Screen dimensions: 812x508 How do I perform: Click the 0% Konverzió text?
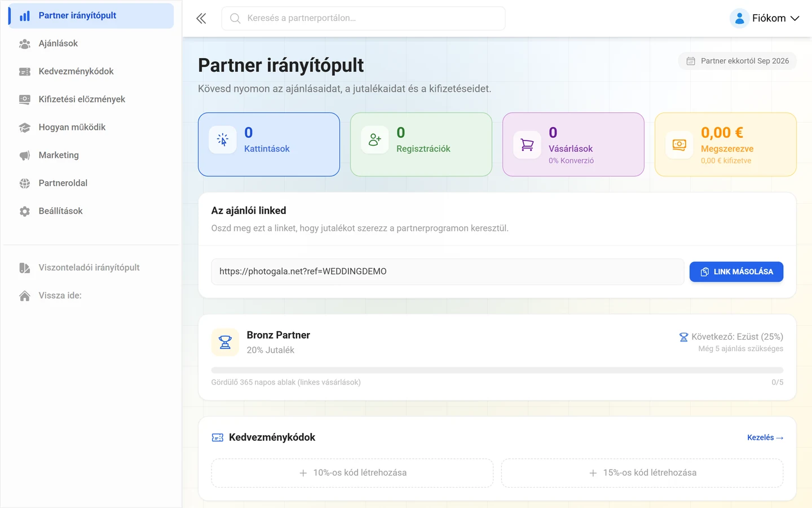[x=571, y=161]
